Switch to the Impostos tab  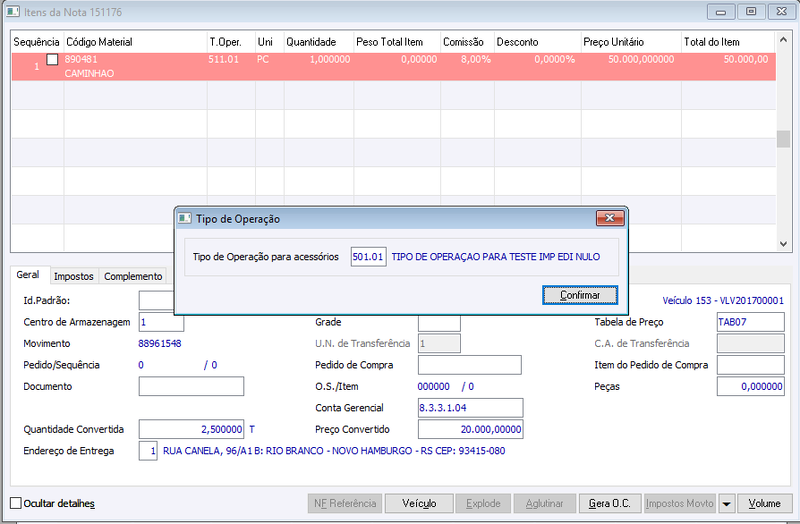coord(74,277)
